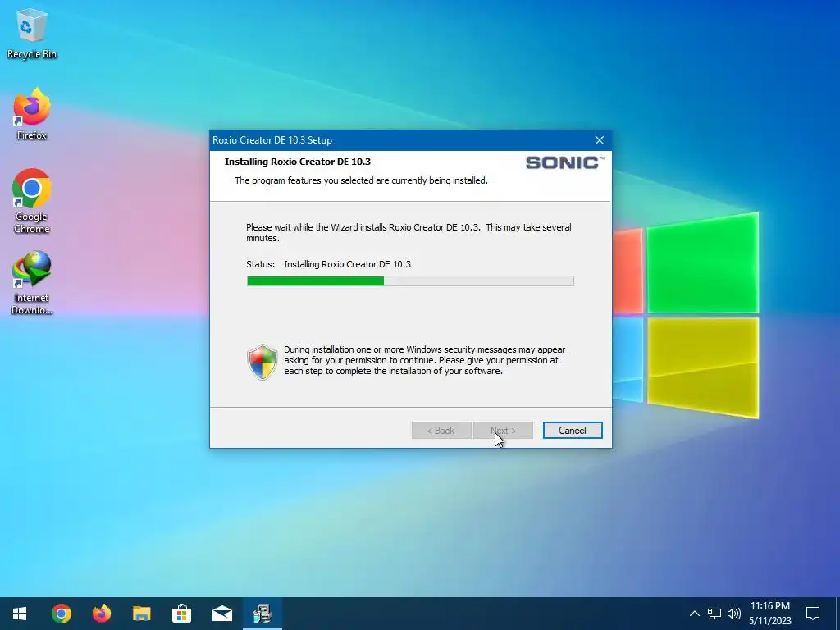Open the Mail app in taskbar
840x630 pixels.
221,614
